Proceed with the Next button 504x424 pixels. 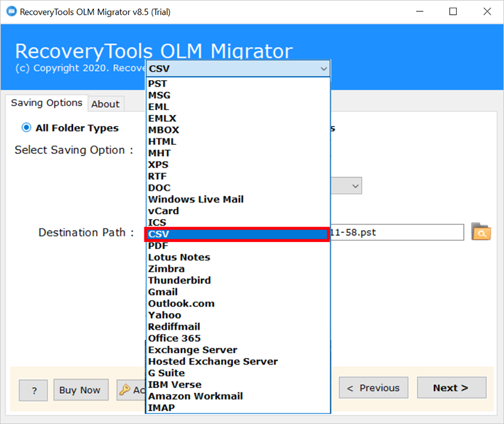[x=452, y=387]
